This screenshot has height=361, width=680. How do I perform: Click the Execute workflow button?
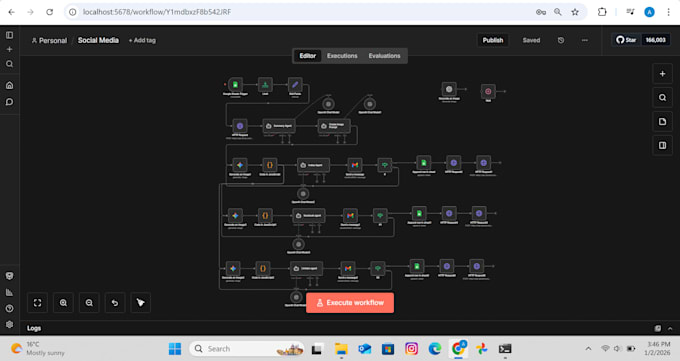tap(350, 302)
